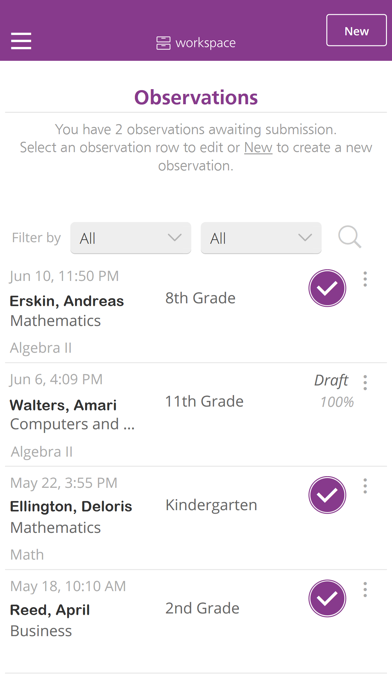This screenshot has width=392, height=696.
Task: Click the New button in header
Action: coord(356,30)
